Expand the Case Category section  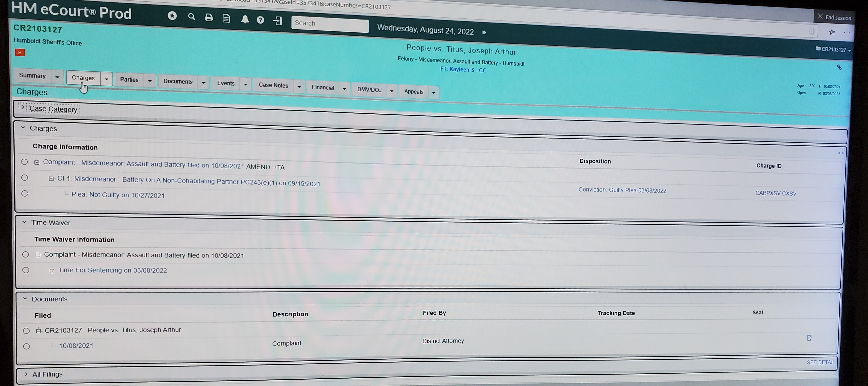[x=23, y=108]
